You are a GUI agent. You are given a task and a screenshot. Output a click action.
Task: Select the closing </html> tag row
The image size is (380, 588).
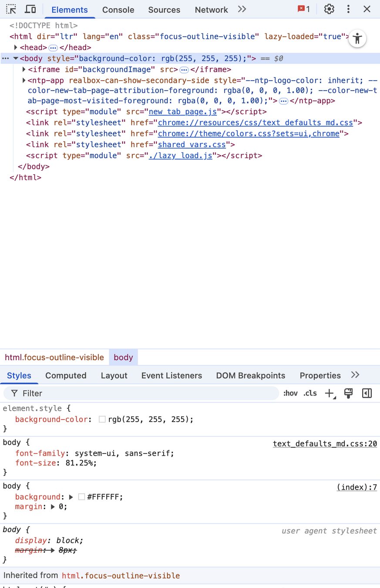[190, 178]
